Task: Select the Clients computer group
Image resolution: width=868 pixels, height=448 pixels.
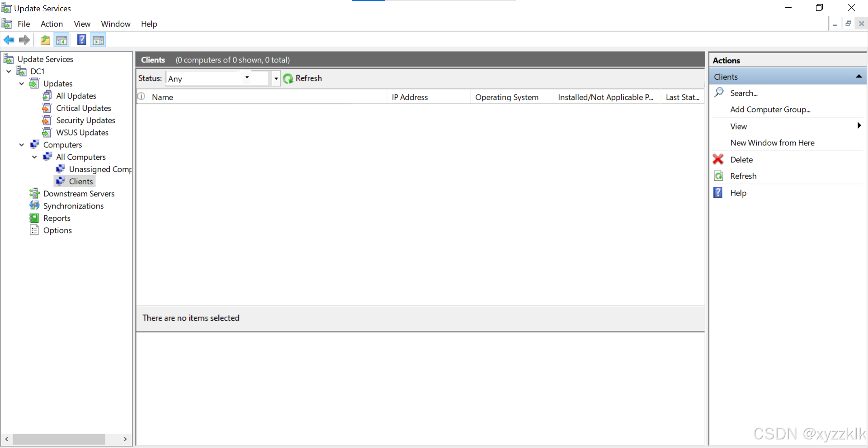Action: [x=81, y=181]
